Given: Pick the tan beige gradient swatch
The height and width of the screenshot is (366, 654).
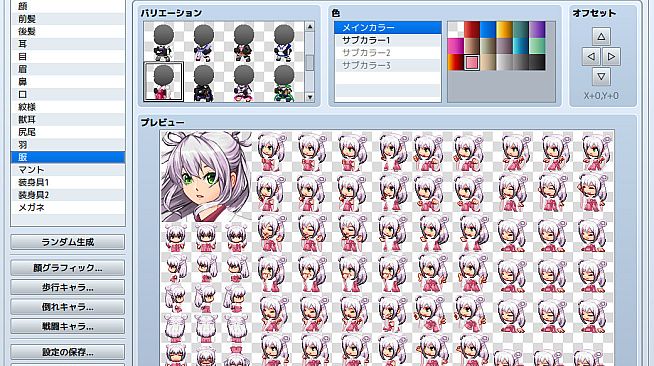Looking at the screenshot, I should [x=488, y=62].
